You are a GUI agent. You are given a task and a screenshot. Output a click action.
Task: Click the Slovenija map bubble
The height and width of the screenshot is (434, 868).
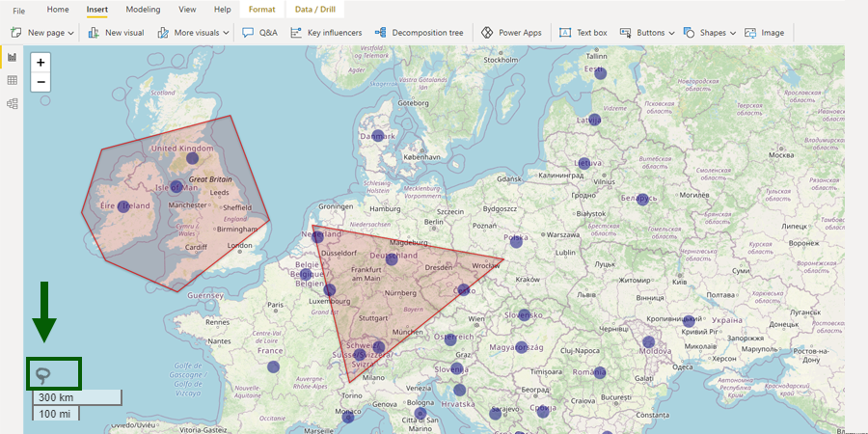tap(456, 368)
